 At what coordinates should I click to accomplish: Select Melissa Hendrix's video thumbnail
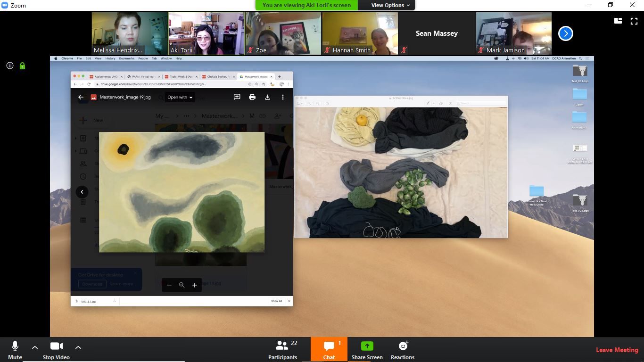130,33
